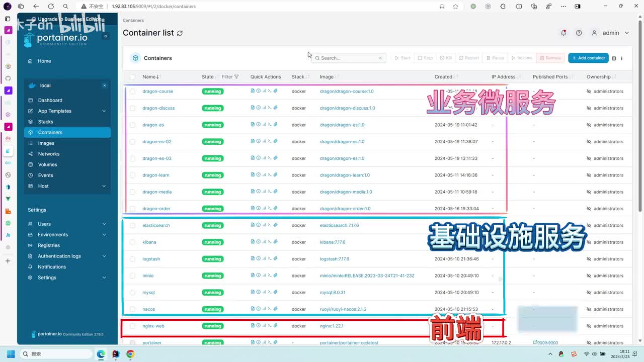This screenshot has height=362, width=644.
Task: Expand the Environments settings section
Action: point(67,235)
